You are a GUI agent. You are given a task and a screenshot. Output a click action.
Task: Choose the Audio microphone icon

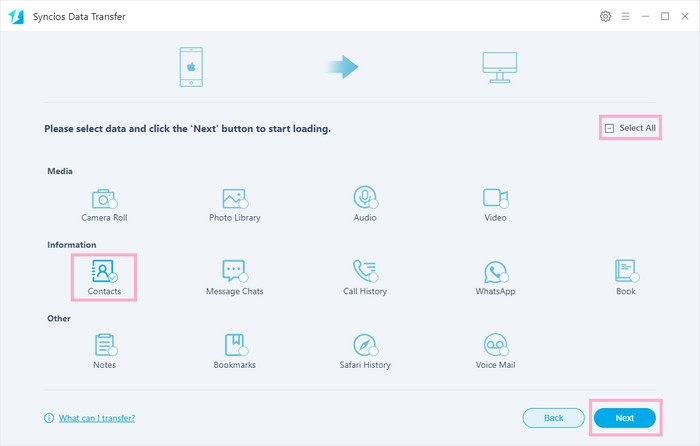click(x=365, y=197)
